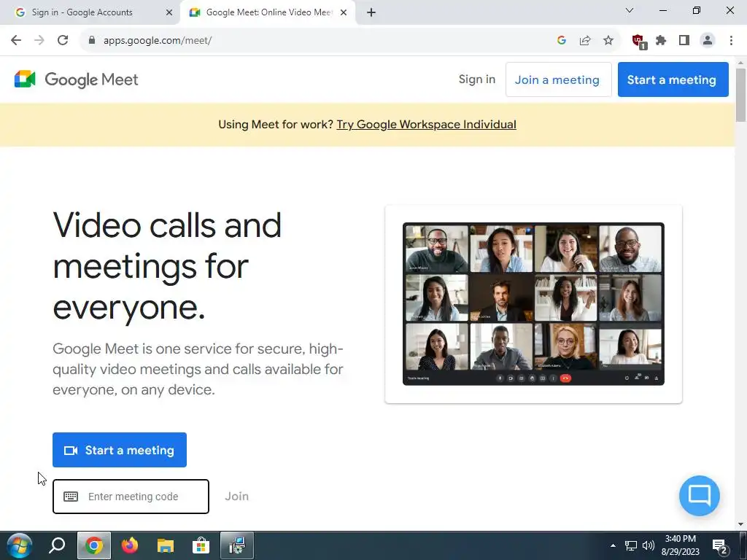The height and width of the screenshot is (560, 747).
Task: Open the uBlock shield extension icon
Action: point(639,42)
